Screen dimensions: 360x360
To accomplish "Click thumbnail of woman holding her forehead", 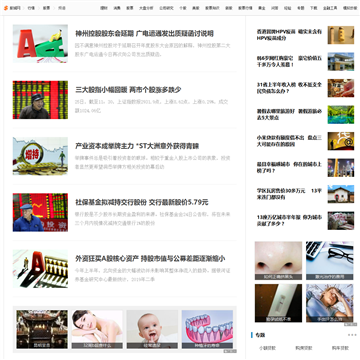I will [x=330, y=303].
